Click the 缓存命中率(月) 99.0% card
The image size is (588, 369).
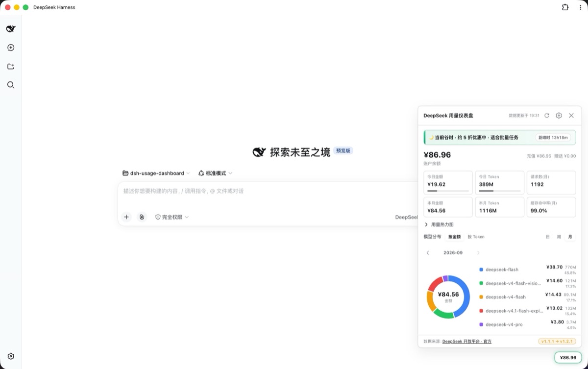pos(551,207)
